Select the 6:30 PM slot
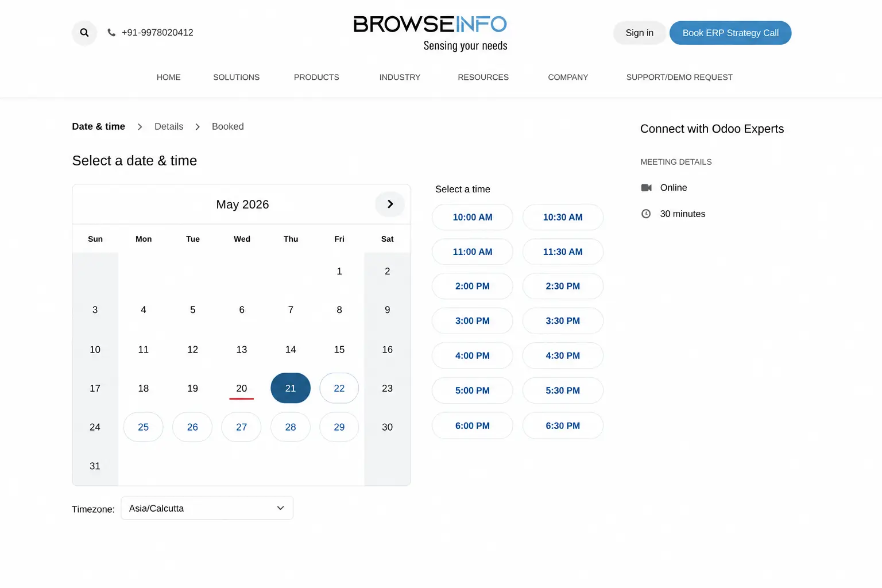This screenshot has height=588, width=882. tap(563, 425)
